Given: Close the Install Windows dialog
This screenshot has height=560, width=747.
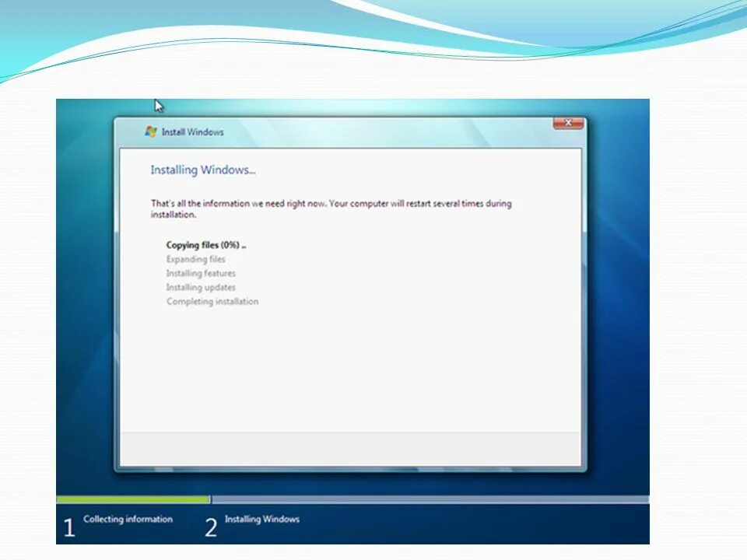Looking at the screenshot, I should [x=568, y=123].
